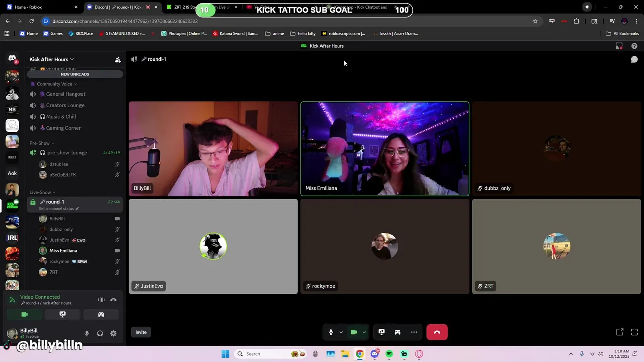The image size is (644, 362).
Task: Select Miss Emiliana's video tile
Action: pyautogui.click(x=385, y=148)
